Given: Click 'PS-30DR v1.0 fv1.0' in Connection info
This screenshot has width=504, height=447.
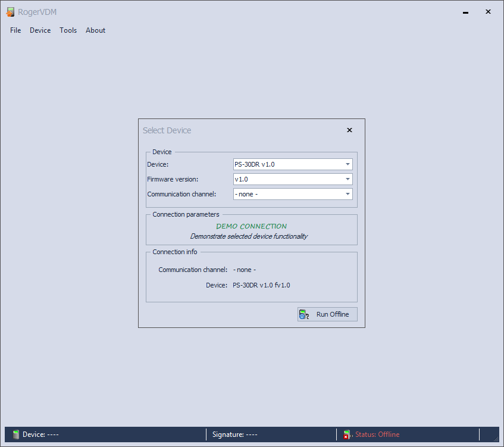Looking at the screenshot, I should pyautogui.click(x=261, y=285).
